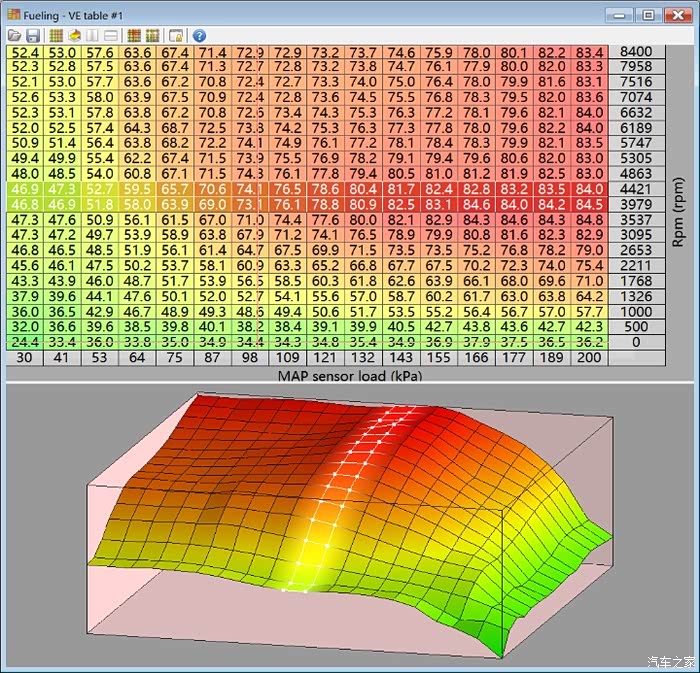Toggle the 3D surface view icon
The image size is (700, 673).
point(74,35)
